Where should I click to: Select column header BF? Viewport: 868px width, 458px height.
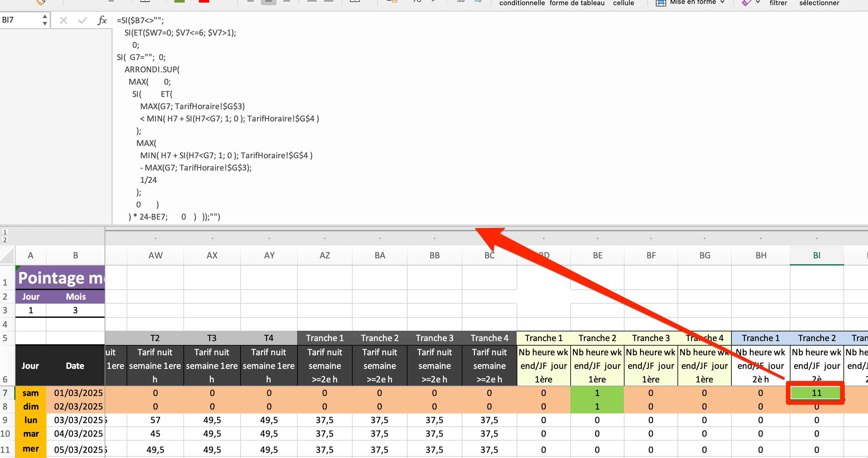(x=651, y=255)
